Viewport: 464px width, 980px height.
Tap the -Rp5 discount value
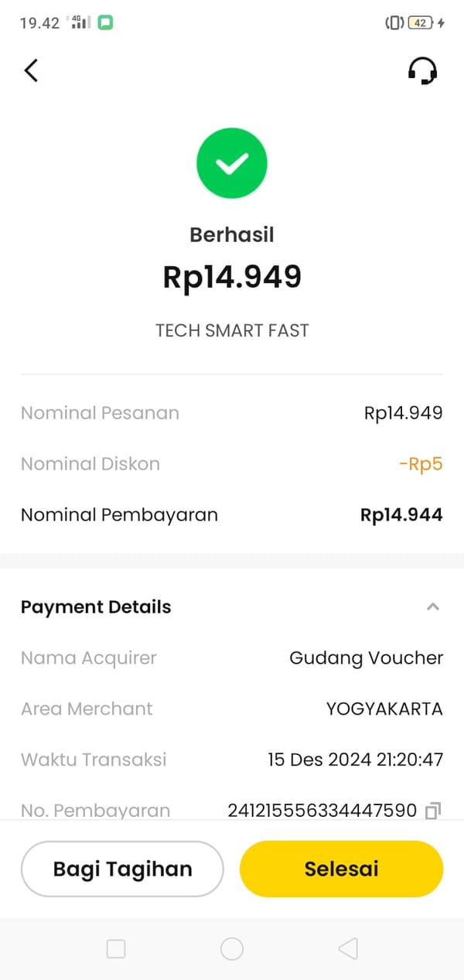[x=421, y=464]
